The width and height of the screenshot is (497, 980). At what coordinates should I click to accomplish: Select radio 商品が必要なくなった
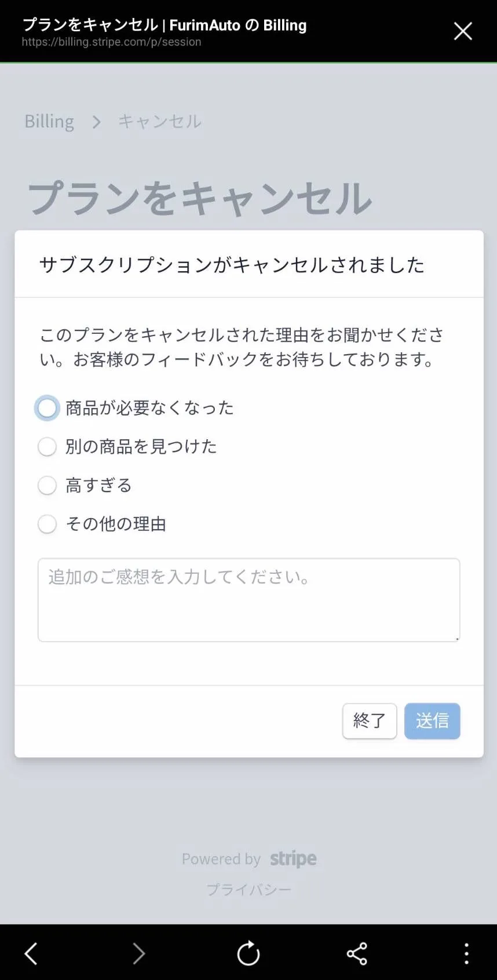(x=47, y=408)
